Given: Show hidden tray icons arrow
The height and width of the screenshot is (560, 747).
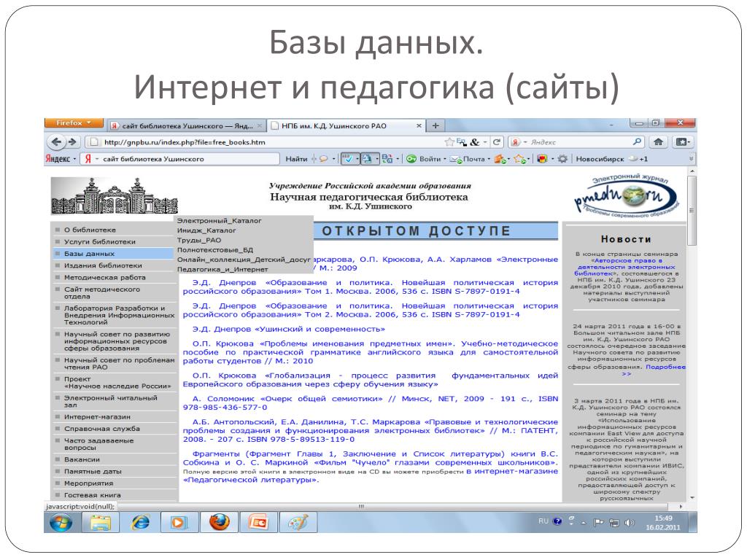Looking at the screenshot, I should tap(584, 523).
